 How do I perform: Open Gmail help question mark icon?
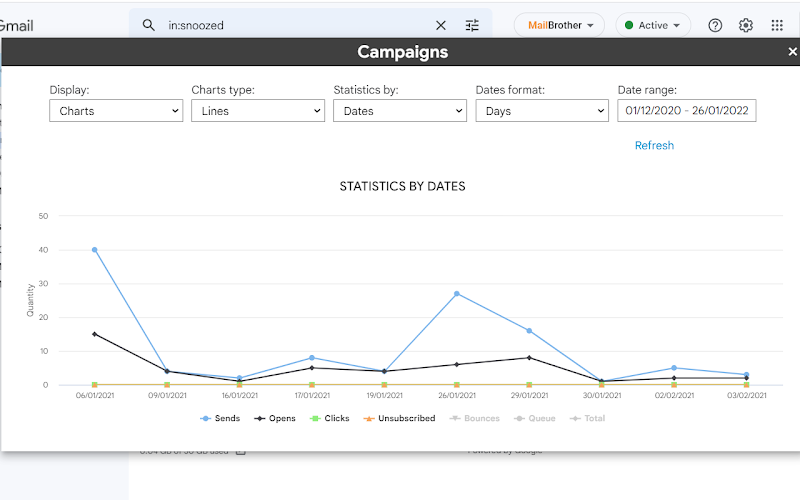(x=715, y=25)
